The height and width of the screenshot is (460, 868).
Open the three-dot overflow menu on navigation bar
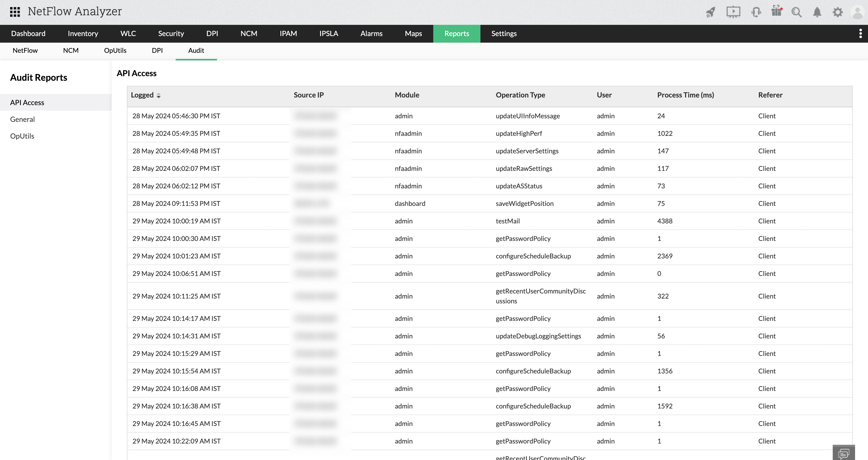pyautogui.click(x=860, y=33)
